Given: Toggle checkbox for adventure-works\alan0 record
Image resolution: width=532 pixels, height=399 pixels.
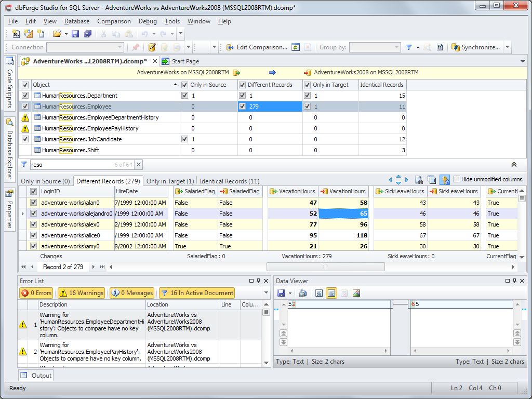Looking at the screenshot, I should click(x=34, y=203).
